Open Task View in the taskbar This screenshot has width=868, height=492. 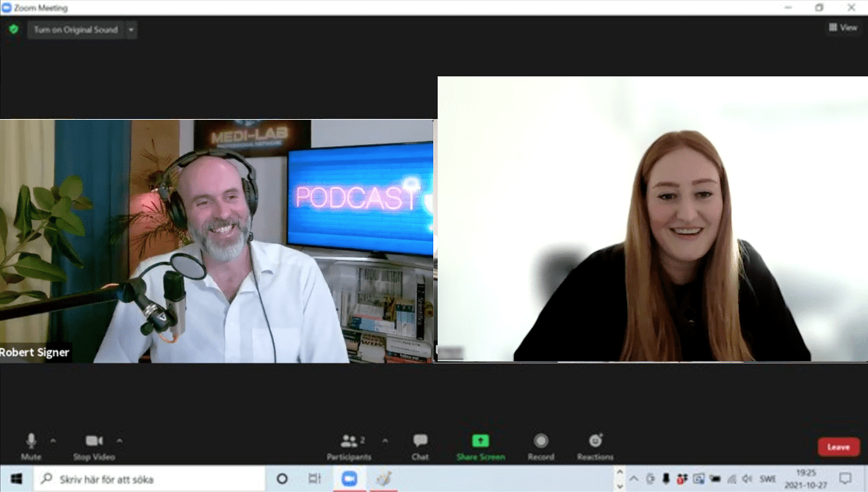point(314,479)
